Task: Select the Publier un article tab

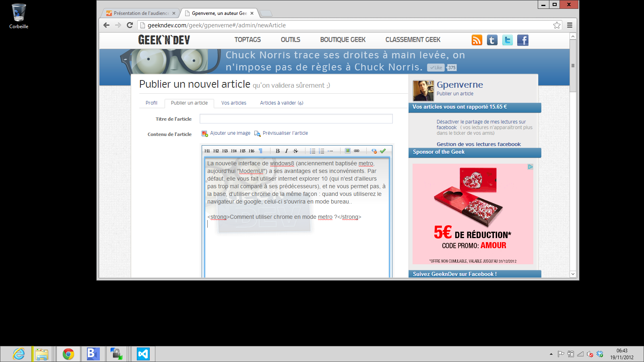Action: pos(189,103)
